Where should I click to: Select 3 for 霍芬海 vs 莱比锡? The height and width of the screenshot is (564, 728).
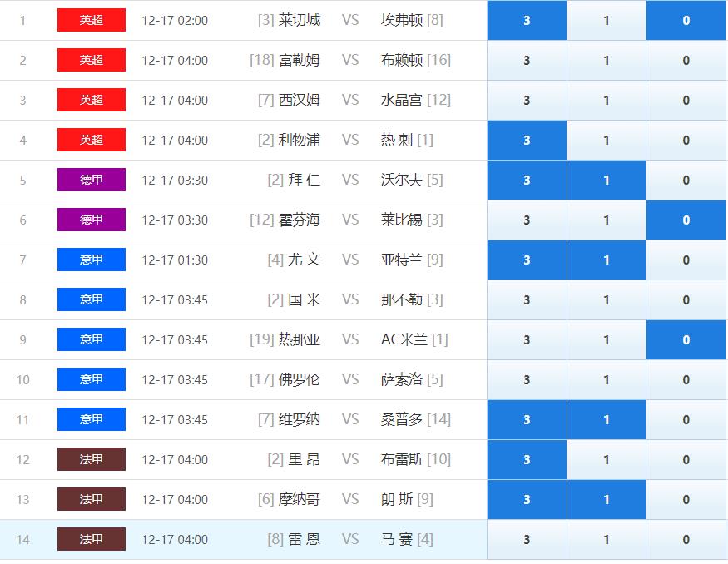[x=527, y=220]
